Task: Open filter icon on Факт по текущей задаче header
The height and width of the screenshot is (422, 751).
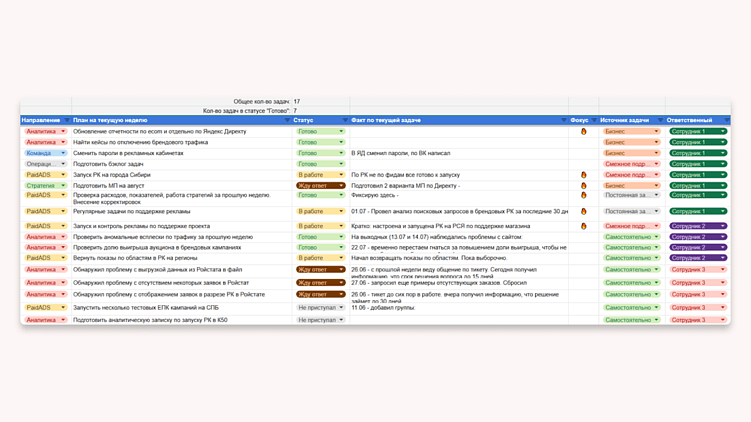Action: (564, 120)
